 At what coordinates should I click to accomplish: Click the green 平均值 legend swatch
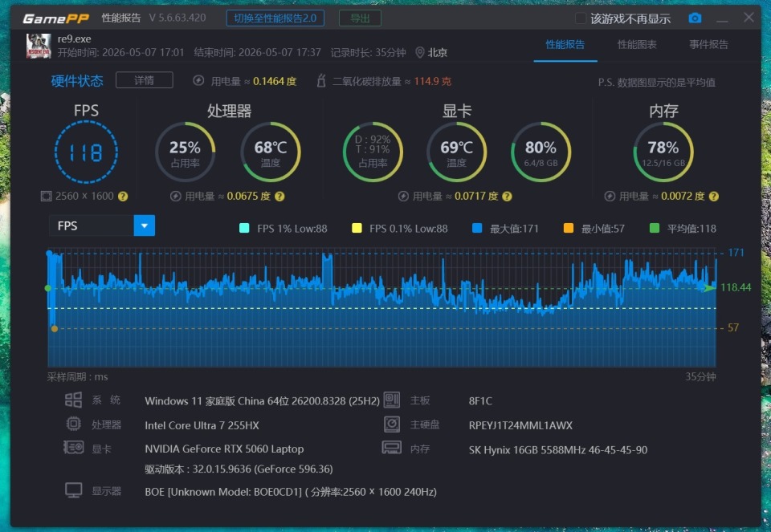tap(654, 228)
